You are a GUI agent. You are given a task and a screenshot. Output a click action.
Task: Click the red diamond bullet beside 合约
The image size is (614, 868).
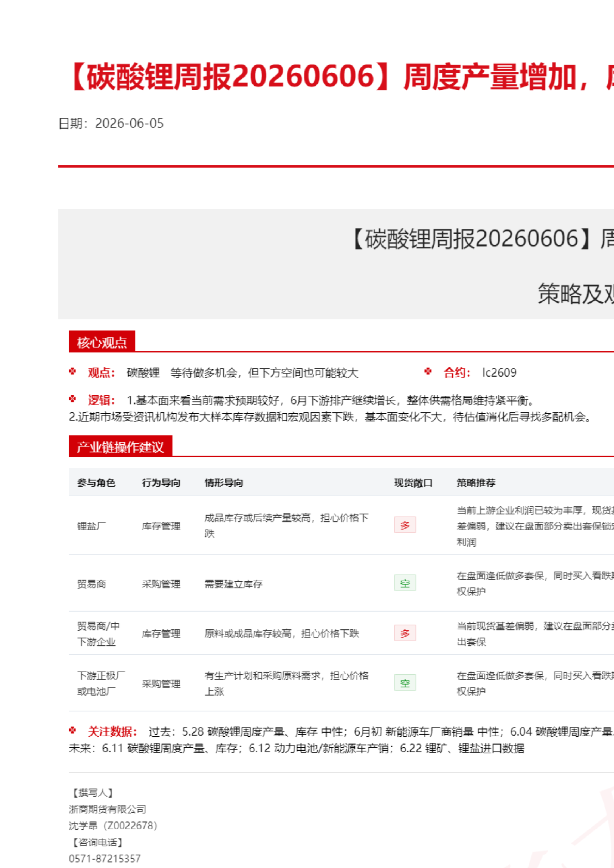pyautogui.click(x=428, y=371)
